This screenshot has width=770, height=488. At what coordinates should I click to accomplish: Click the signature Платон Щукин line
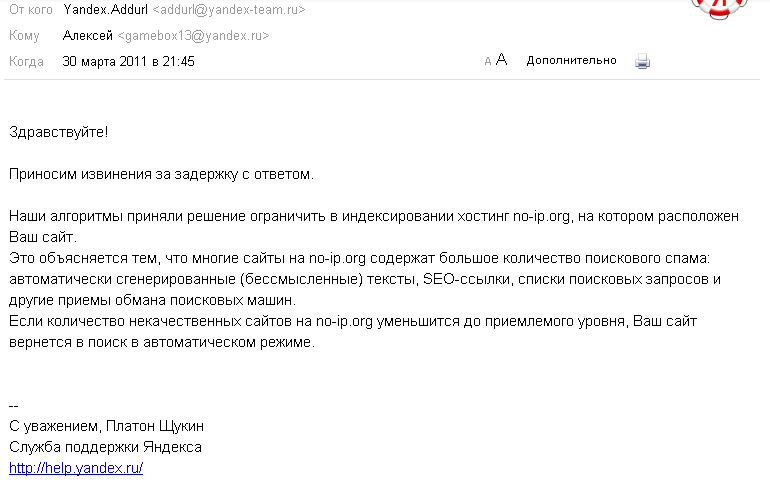point(107,426)
